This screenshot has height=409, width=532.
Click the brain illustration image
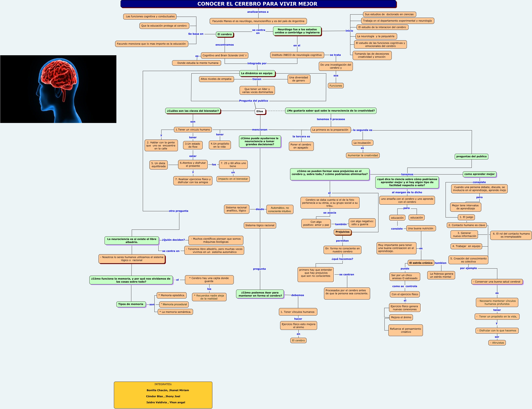point(58,89)
